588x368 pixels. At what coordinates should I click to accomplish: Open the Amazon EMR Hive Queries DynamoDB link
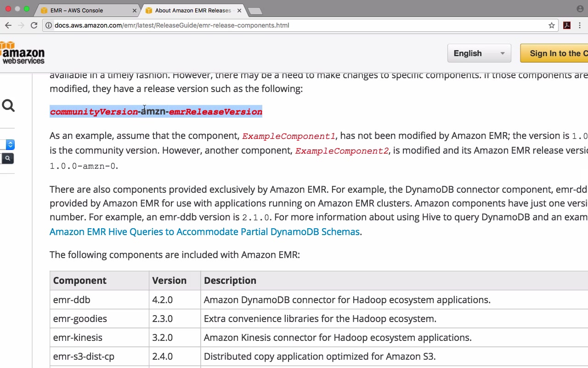click(x=204, y=231)
